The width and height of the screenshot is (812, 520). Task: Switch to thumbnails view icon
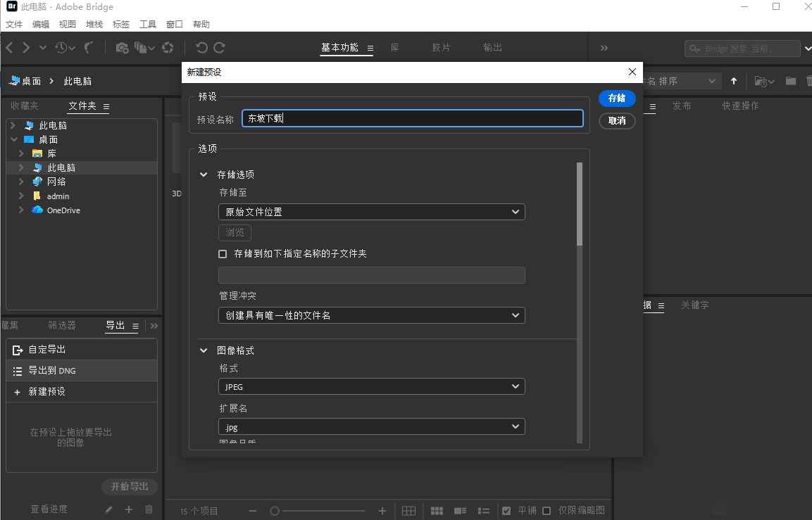(437, 511)
